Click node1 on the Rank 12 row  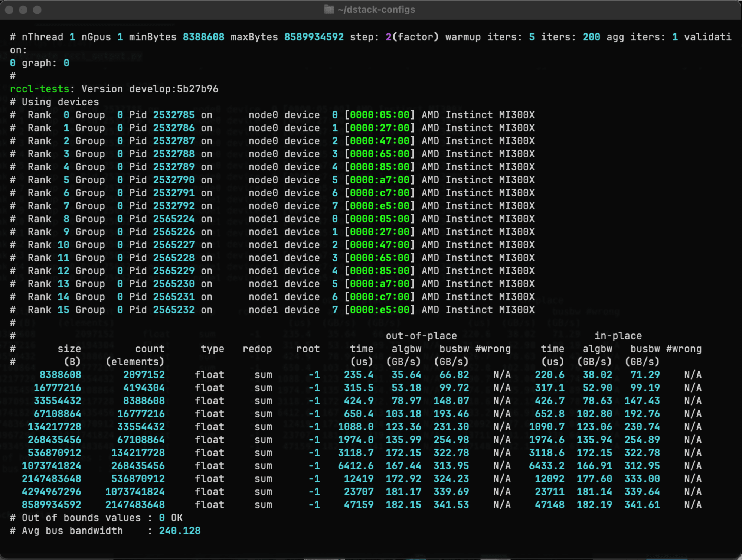coord(263,271)
